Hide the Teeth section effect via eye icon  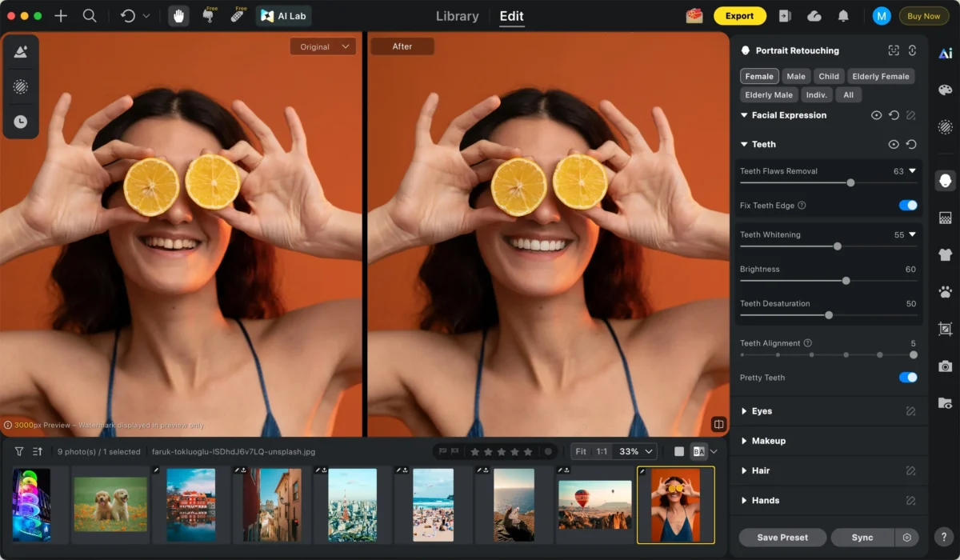point(894,145)
